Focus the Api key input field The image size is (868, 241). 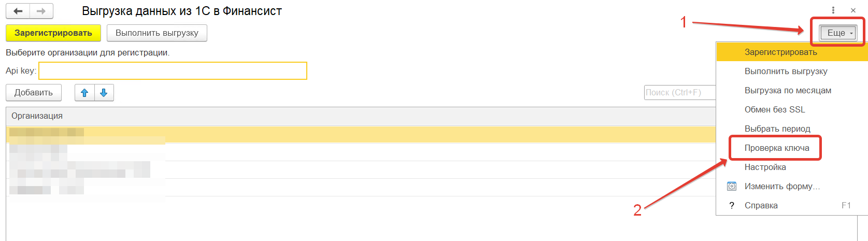point(173,71)
